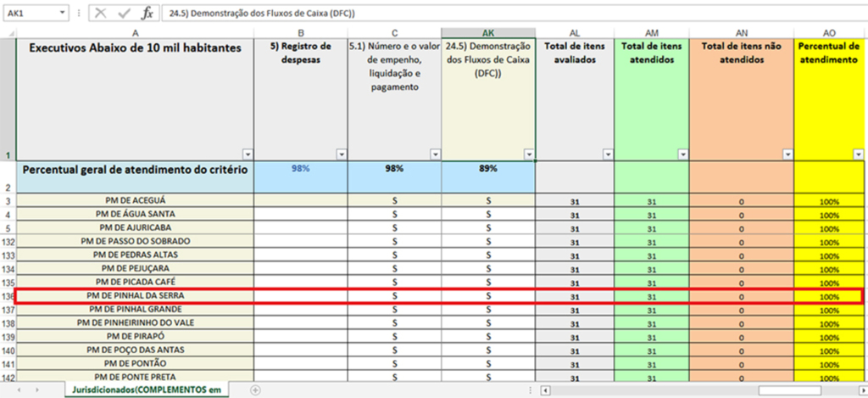Click the Cancel (X) formula bar icon

(x=101, y=13)
